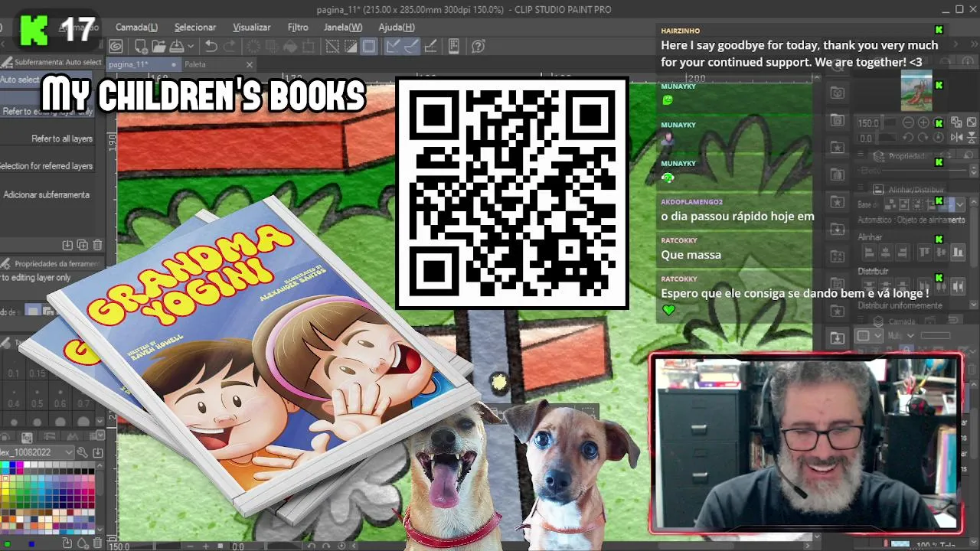The height and width of the screenshot is (551, 980).
Task: Redo action using toolbar arrow
Action: pos(229,47)
